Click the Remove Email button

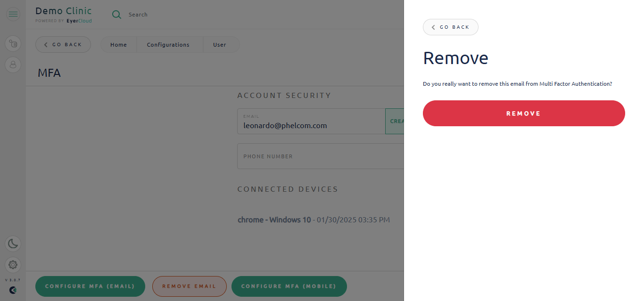tap(190, 286)
